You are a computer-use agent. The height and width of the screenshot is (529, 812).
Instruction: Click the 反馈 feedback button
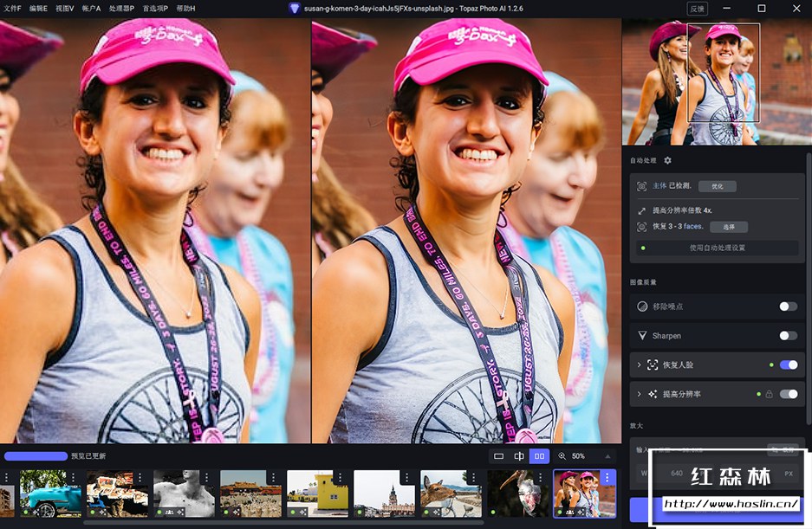click(x=698, y=9)
